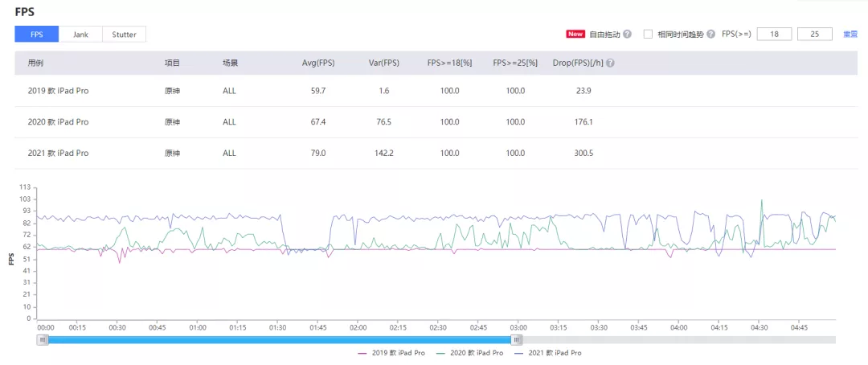Click the Drop(FPS) value 300.5
This screenshot has width=868, height=365.
(x=583, y=153)
